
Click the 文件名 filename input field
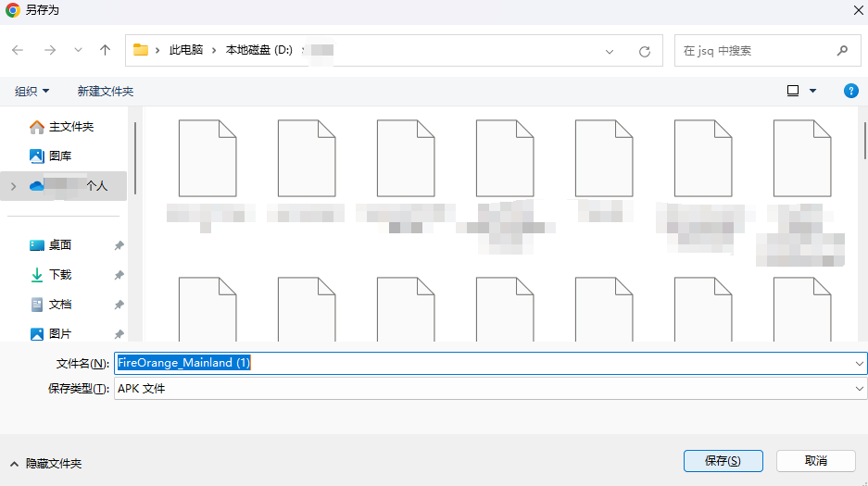tap(482, 363)
